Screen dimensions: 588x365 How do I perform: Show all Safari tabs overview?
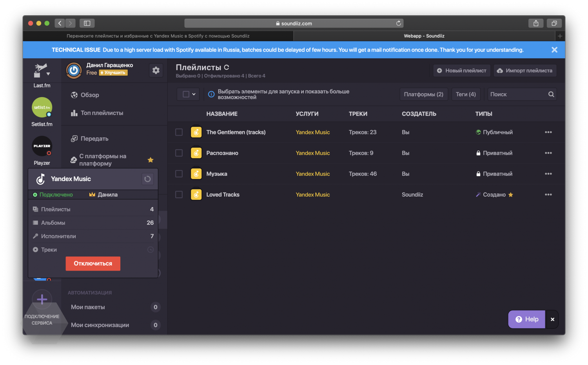coord(554,23)
